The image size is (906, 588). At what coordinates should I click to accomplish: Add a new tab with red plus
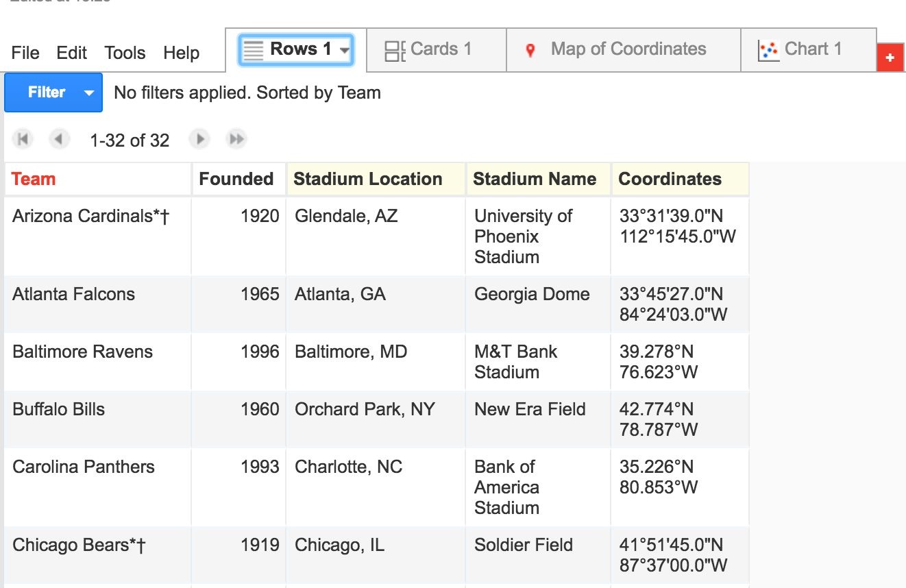pyautogui.click(x=890, y=58)
